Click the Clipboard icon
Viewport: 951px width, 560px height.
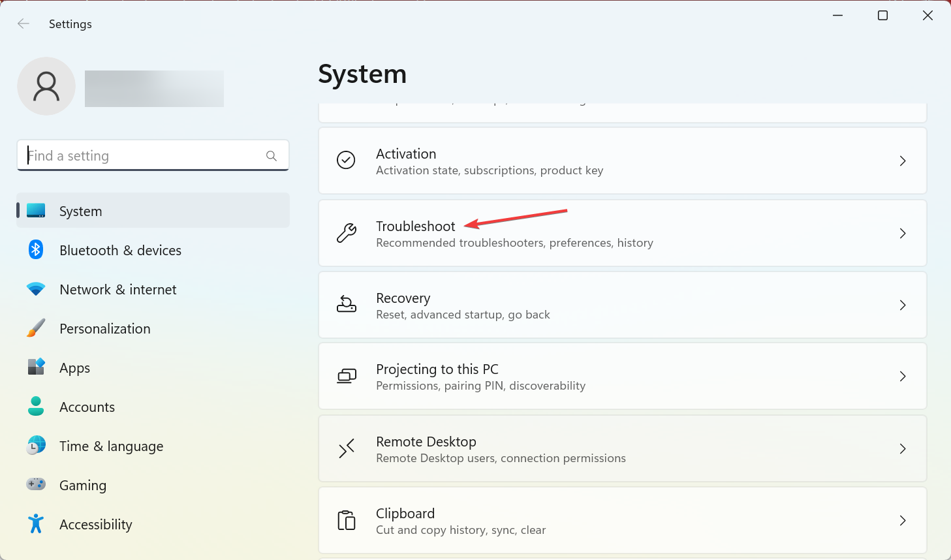coord(347,520)
